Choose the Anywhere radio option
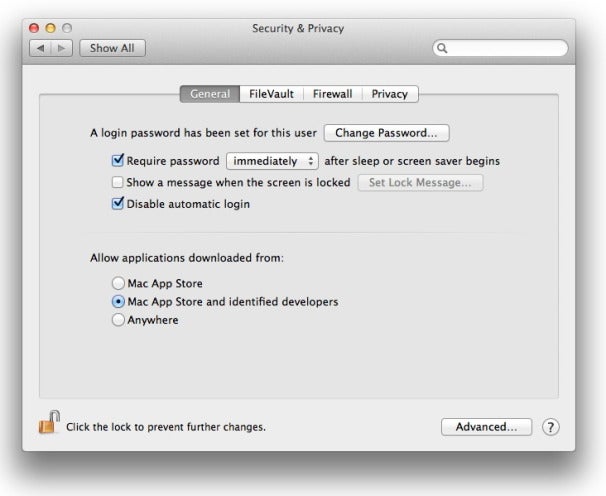Image resolution: width=606 pixels, height=496 pixels. [x=118, y=320]
